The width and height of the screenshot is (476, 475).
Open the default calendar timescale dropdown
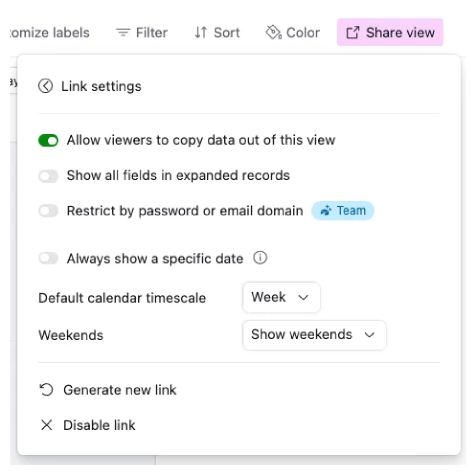(281, 297)
